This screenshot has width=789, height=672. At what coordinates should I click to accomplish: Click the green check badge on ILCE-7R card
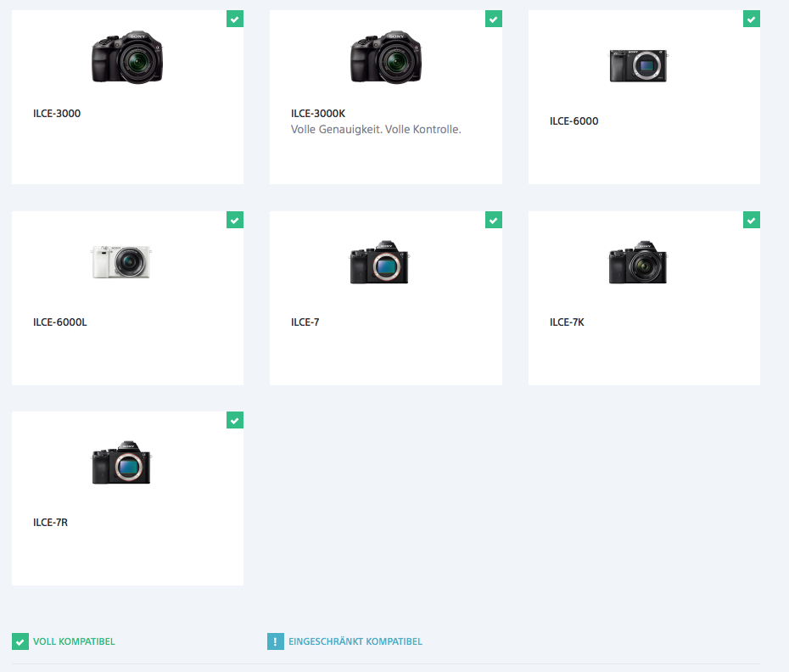(x=235, y=420)
